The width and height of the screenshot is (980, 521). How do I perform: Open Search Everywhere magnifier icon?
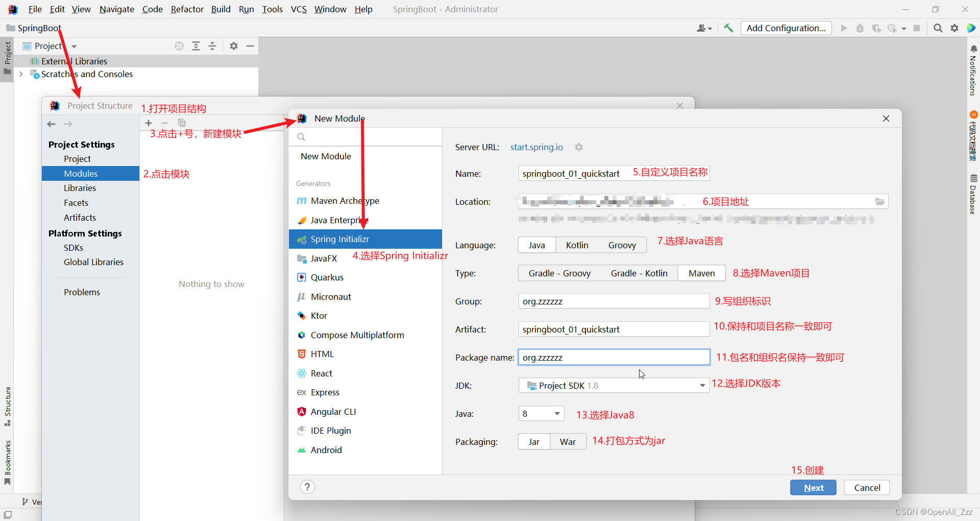[938, 28]
